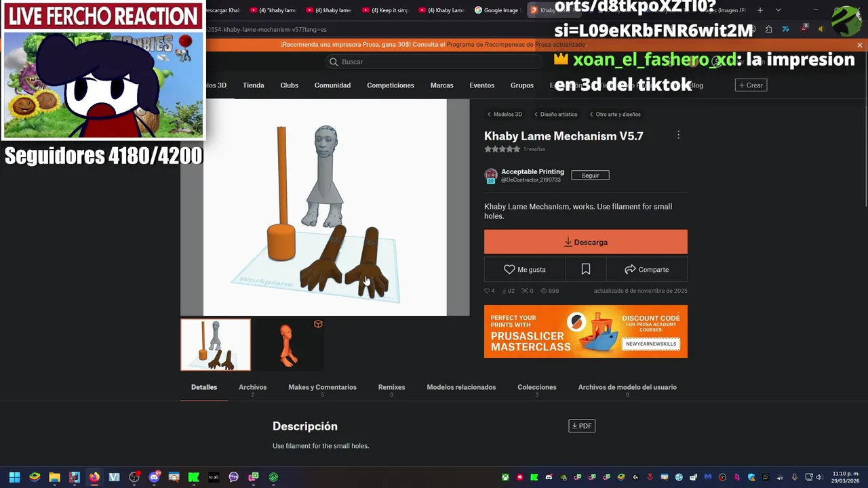Click the main 3D model preview image
This screenshot has width=868, height=488.
(x=325, y=207)
